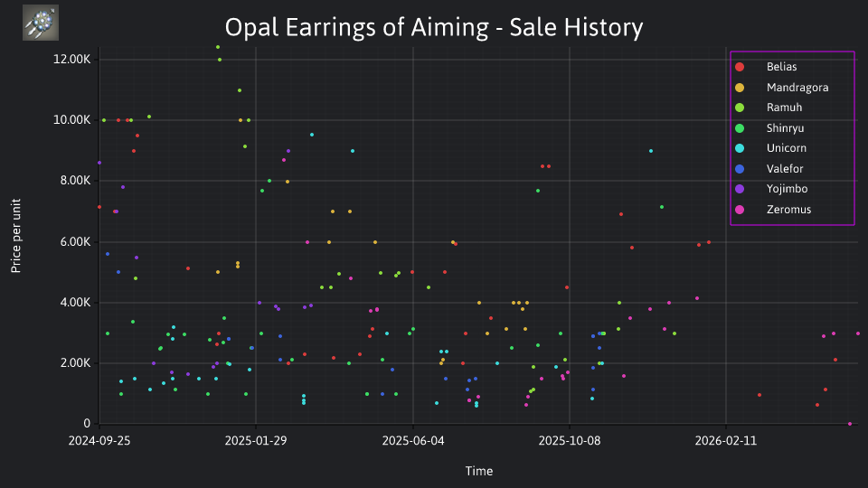The image size is (868, 488).
Task: Click the 0 y-axis tick label
Action: click(x=87, y=424)
